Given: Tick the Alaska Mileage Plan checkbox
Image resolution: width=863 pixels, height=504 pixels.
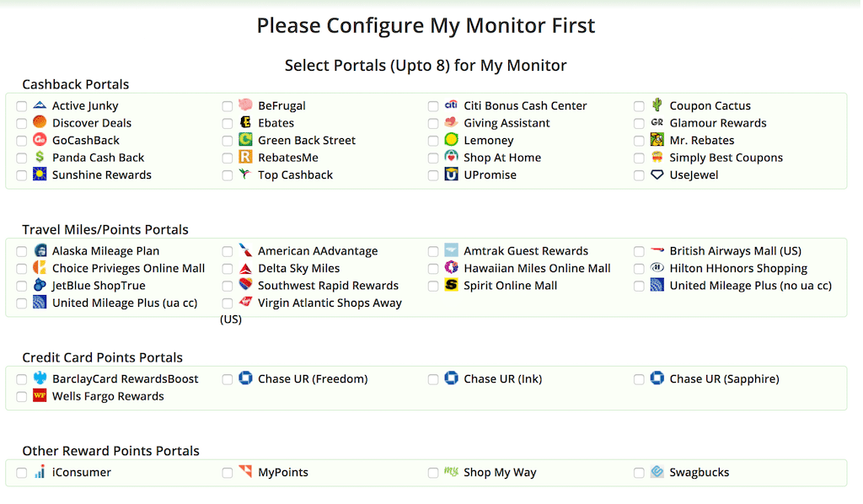Looking at the screenshot, I should [x=22, y=251].
